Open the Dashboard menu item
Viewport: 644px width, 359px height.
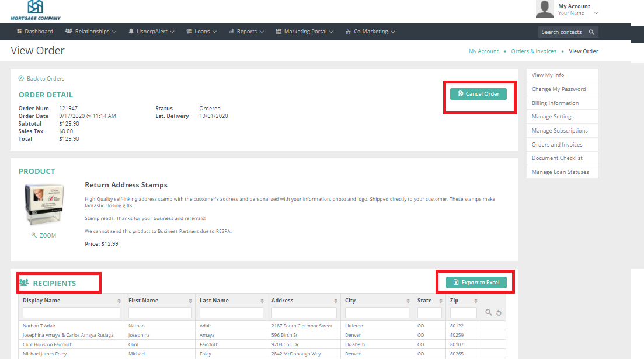coord(34,32)
